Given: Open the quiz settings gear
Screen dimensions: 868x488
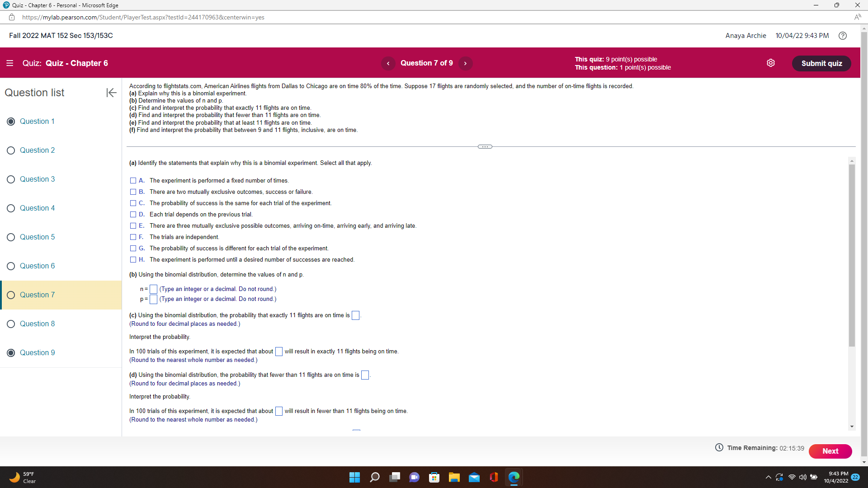Looking at the screenshot, I should 771,63.
